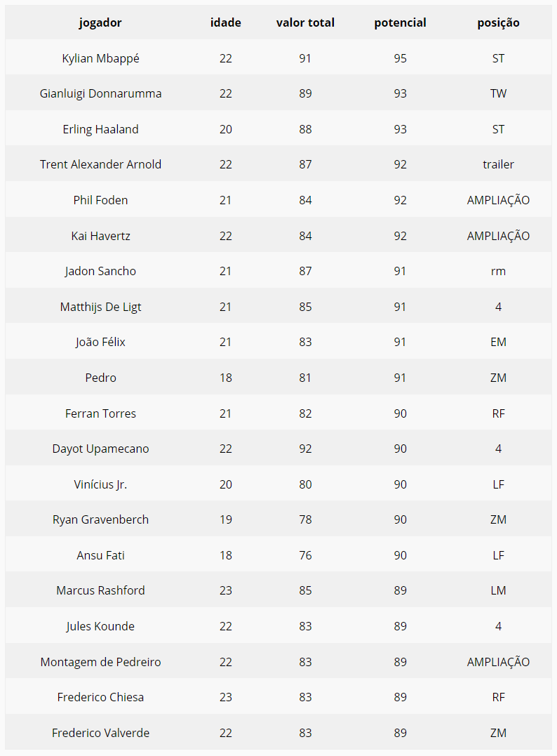Screen dimensions: 557x756
Task: Click the Vinícius Jr. name cell
Action: pos(100,484)
